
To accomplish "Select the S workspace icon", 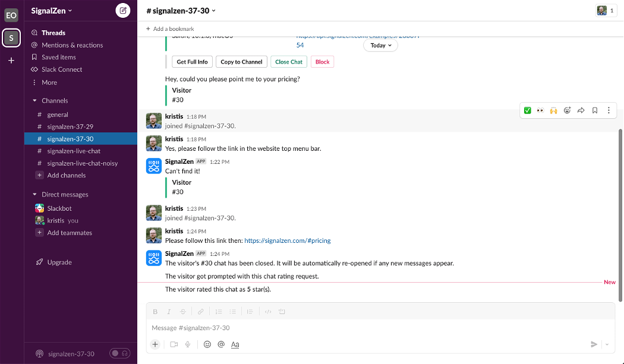I will (11, 38).
